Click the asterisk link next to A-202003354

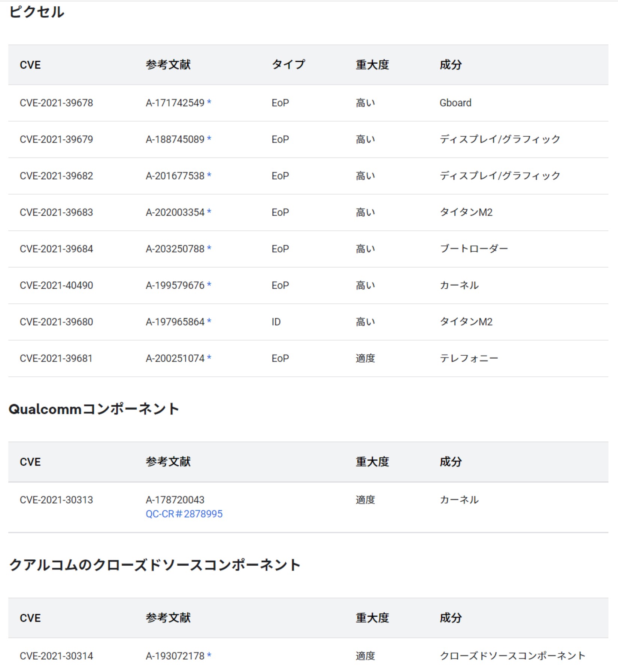[x=209, y=212]
